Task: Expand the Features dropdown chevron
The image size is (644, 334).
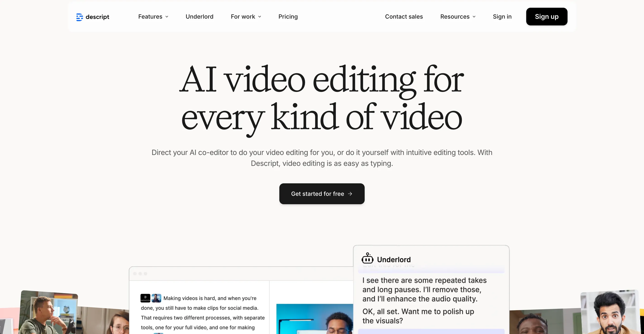Action: [x=167, y=17]
